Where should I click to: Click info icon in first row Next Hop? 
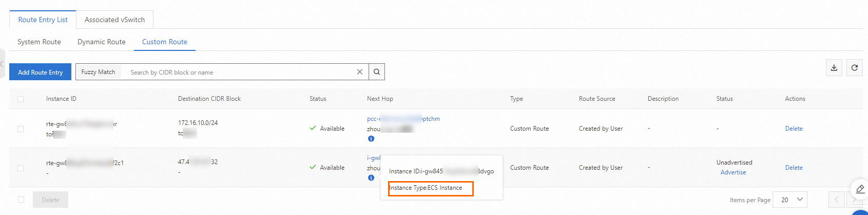(x=371, y=139)
